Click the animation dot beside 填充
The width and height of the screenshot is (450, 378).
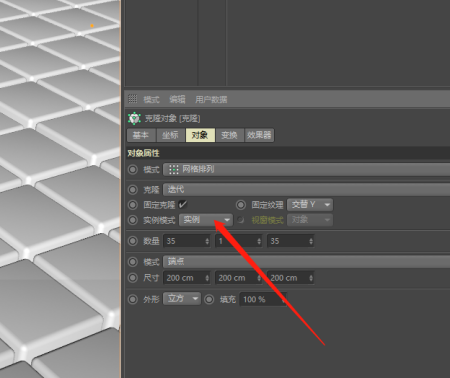click(209, 299)
